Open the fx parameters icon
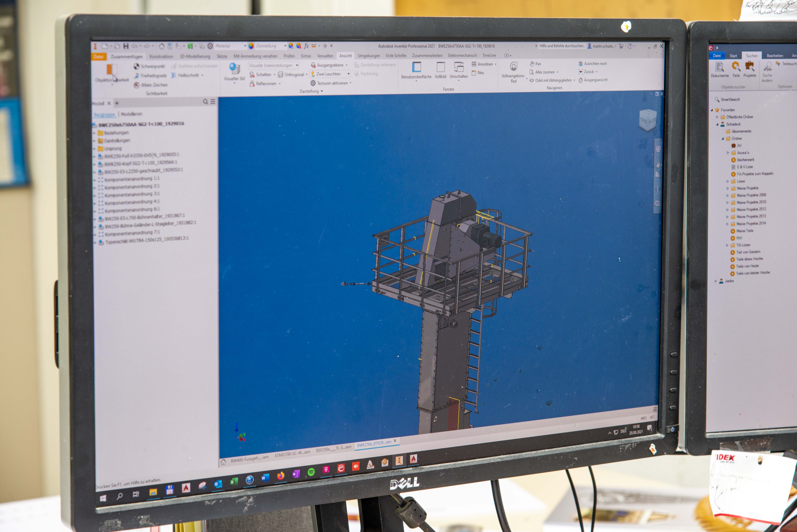797x532 pixels. pyautogui.click(x=306, y=46)
